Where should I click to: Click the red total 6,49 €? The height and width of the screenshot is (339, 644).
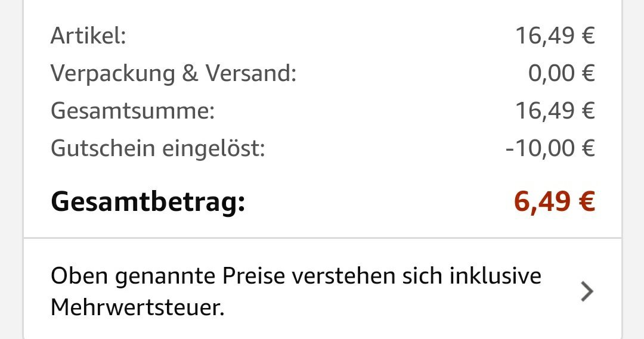click(x=555, y=201)
